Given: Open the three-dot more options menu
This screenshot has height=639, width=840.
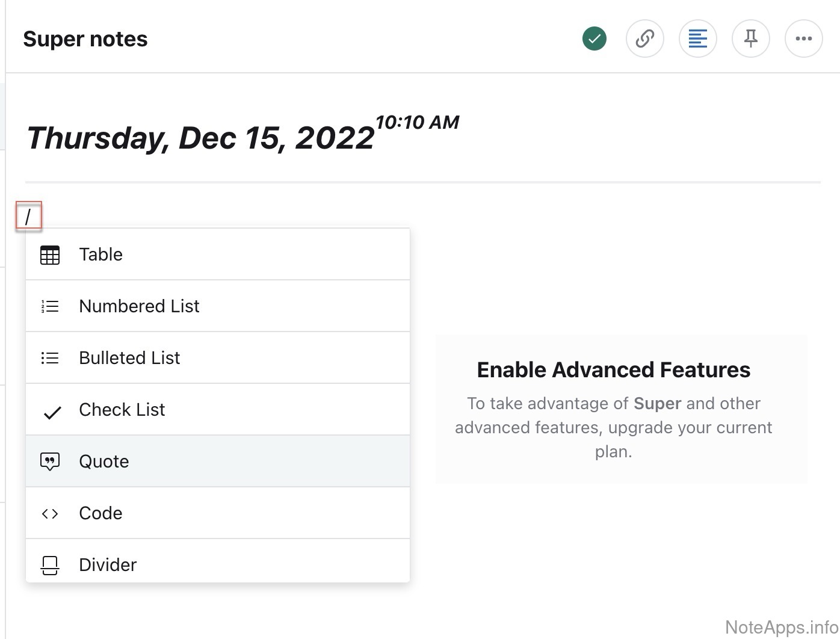Looking at the screenshot, I should [803, 39].
